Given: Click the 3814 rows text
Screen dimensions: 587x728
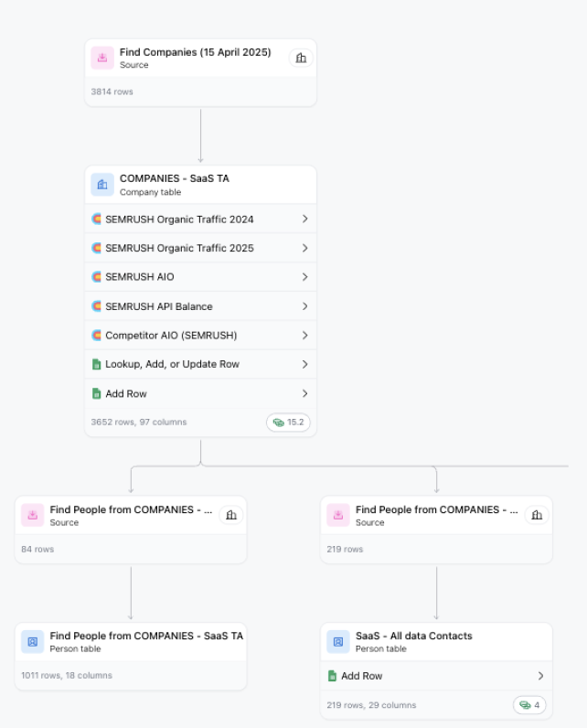Looking at the screenshot, I should tap(112, 92).
